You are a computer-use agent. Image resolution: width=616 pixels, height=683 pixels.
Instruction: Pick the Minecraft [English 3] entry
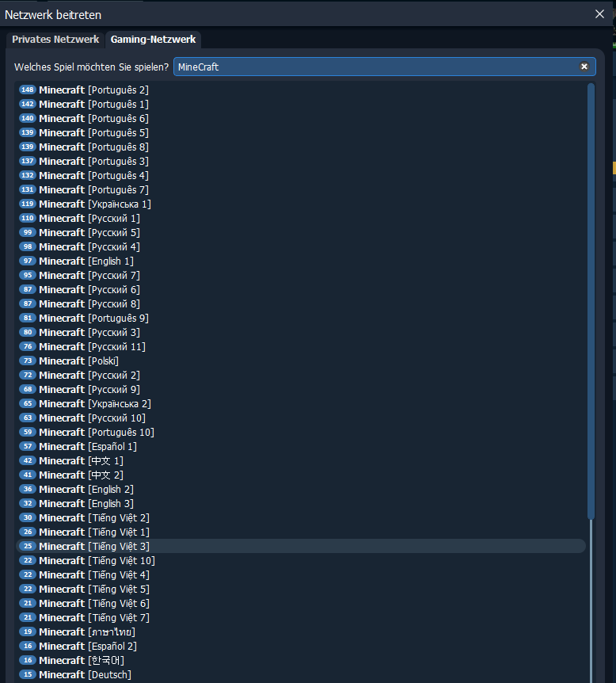pos(301,504)
